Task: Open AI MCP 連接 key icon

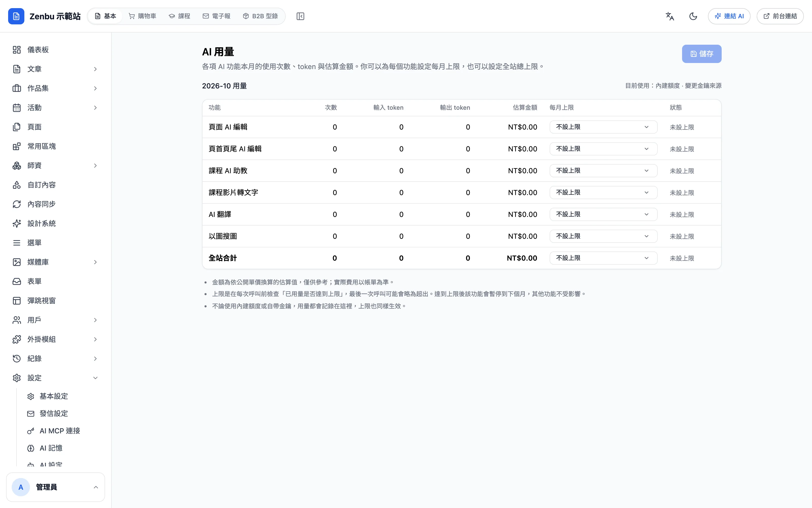Action: (x=31, y=431)
